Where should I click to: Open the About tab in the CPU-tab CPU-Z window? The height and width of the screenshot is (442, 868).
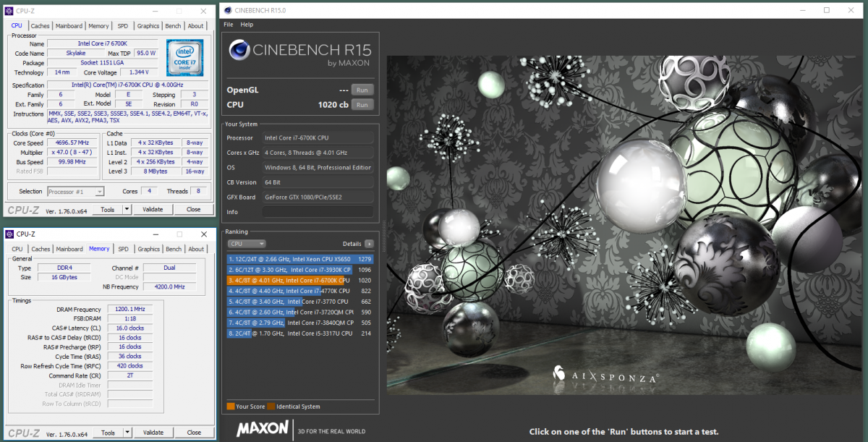pos(196,26)
